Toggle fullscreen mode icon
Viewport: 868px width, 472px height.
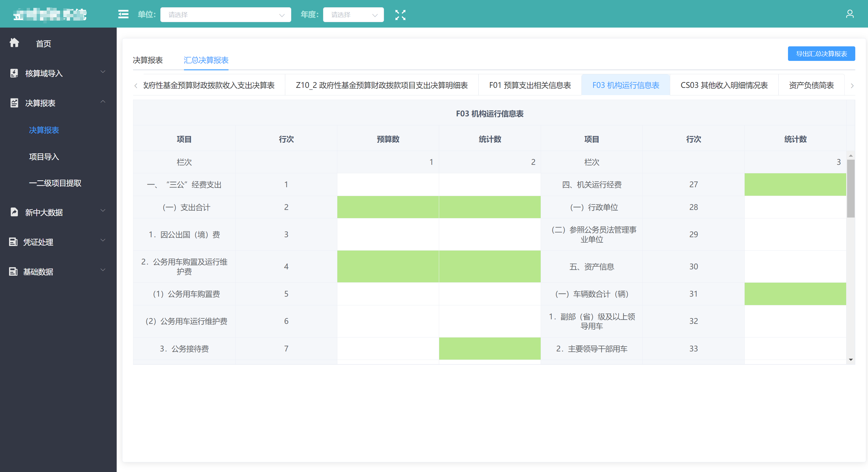click(400, 15)
